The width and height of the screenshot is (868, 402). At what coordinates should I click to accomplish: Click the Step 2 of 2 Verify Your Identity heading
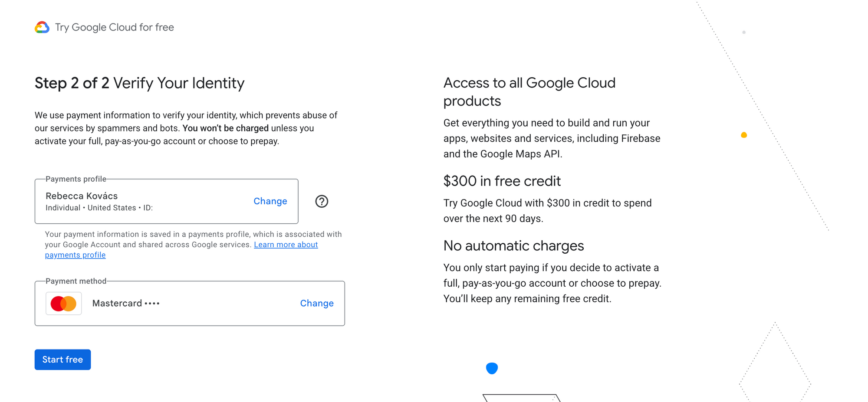tap(140, 83)
